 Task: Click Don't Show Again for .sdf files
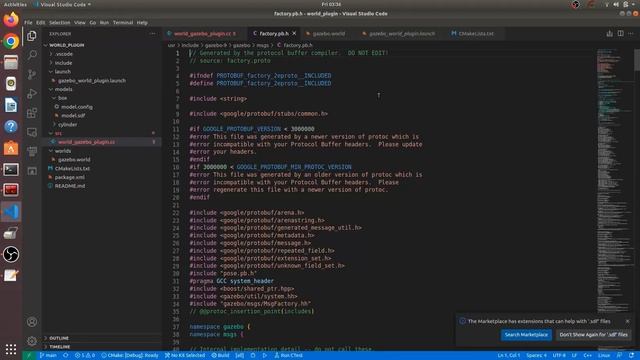pyautogui.click(x=593, y=335)
